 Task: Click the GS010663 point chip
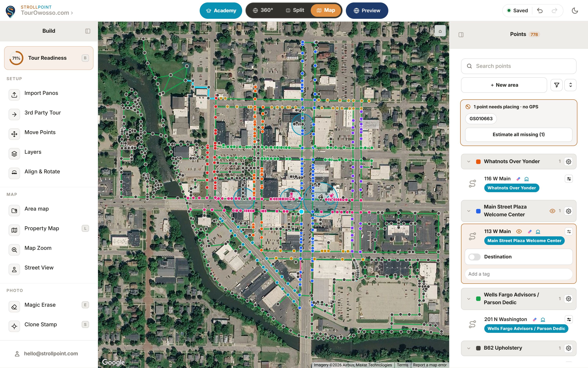coord(481,119)
